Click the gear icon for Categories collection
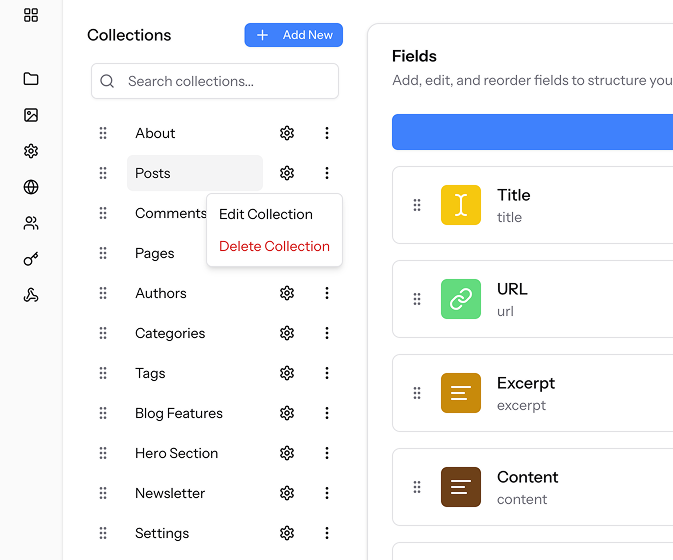The image size is (673, 560). click(x=287, y=333)
